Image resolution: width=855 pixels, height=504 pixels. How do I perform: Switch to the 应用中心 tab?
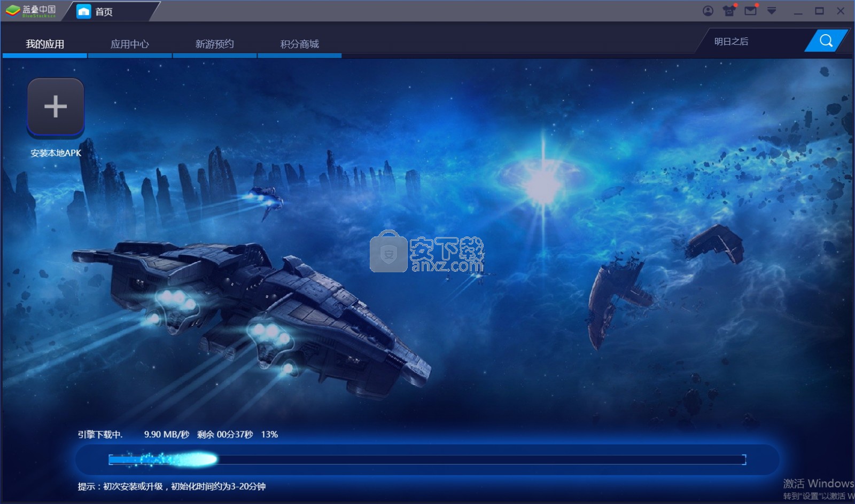(130, 44)
